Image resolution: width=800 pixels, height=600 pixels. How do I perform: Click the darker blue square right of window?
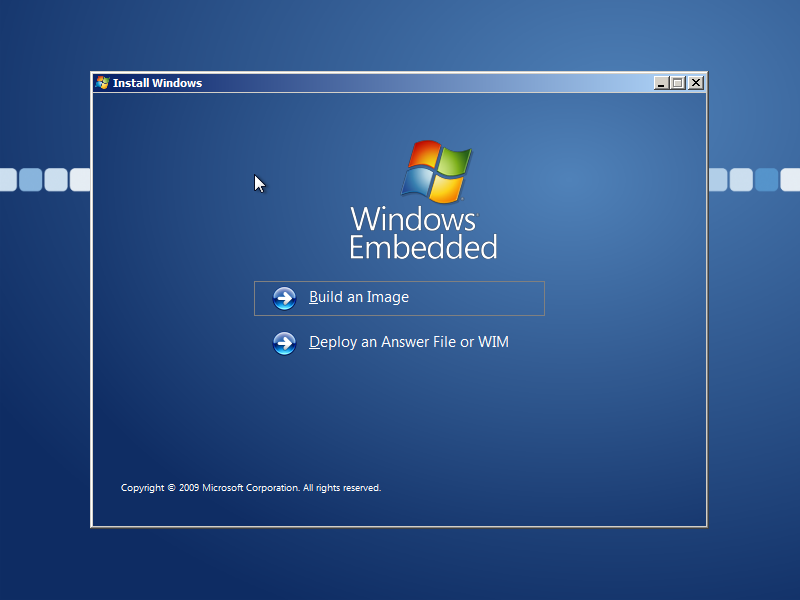pyautogui.click(x=766, y=180)
